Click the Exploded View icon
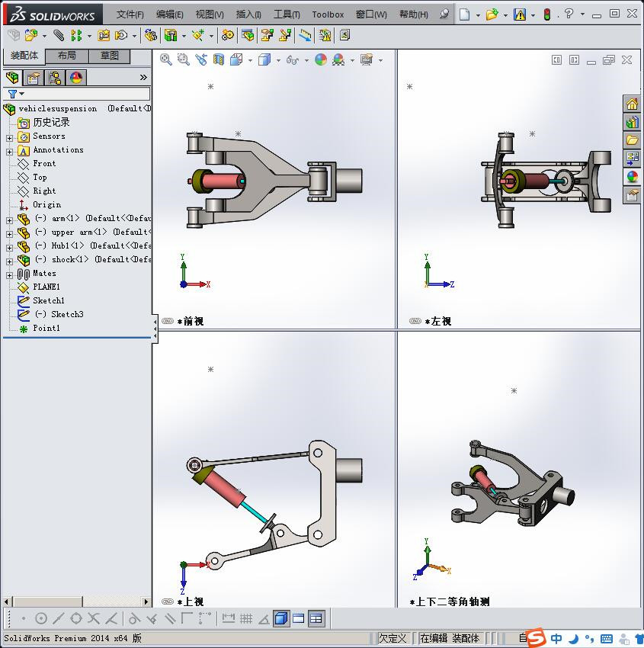Screen dimensions: 644x648 (267, 36)
